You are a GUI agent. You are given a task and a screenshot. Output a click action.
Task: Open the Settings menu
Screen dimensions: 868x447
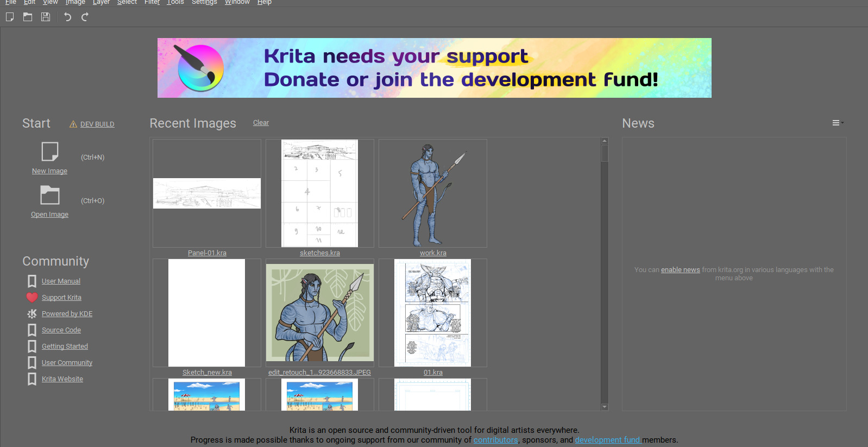point(204,2)
